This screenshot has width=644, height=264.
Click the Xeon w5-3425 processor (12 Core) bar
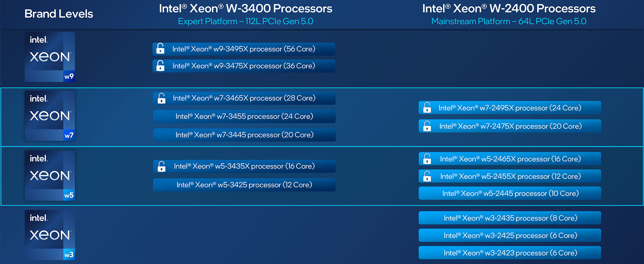(244, 185)
